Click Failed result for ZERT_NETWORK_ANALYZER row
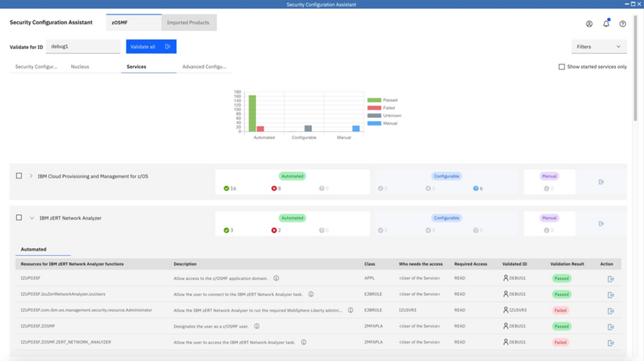This screenshot has width=644, height=361. pos(560,342)
